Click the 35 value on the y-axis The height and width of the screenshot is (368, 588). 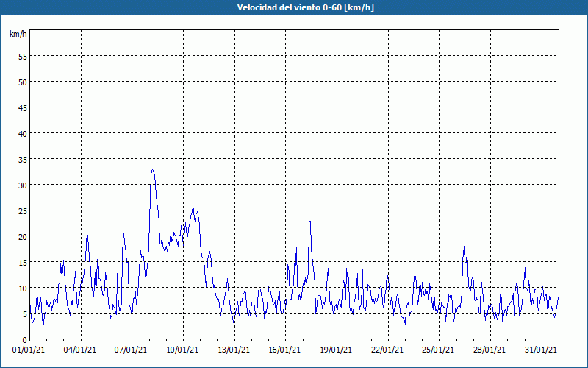click(x=23, y=159)
